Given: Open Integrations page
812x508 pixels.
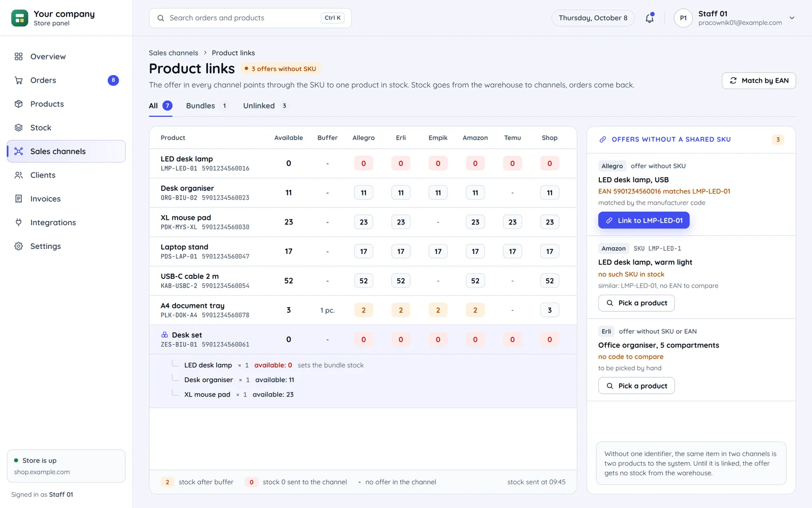Looking at the screenshot, I should [x=66, y=223].
